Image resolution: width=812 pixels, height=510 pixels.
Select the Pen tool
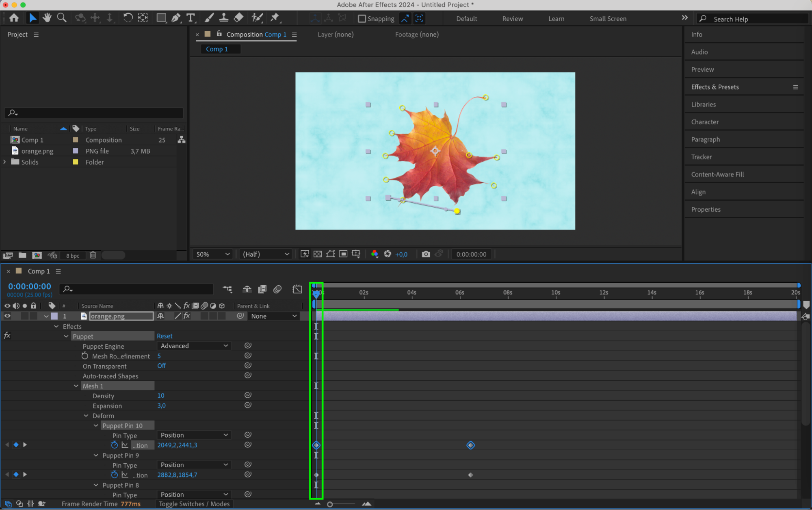[x=176, y=18]
